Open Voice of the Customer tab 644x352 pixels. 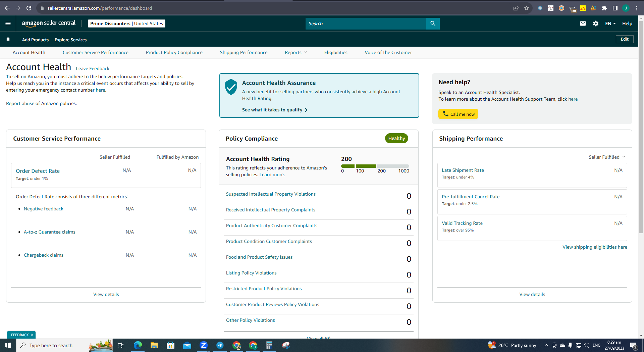tap(388, 52)
